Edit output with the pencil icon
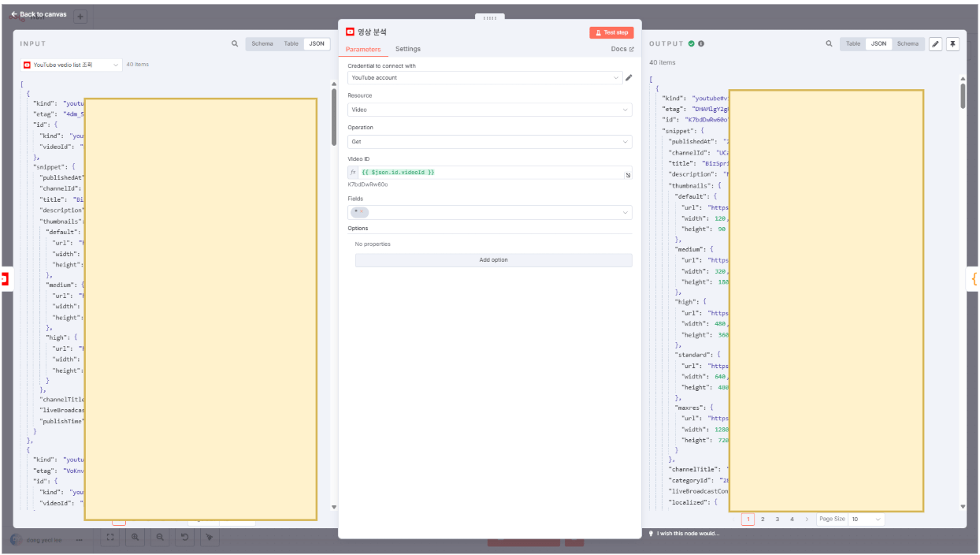Screen dimensions: 980x555 tap(935, 44)
